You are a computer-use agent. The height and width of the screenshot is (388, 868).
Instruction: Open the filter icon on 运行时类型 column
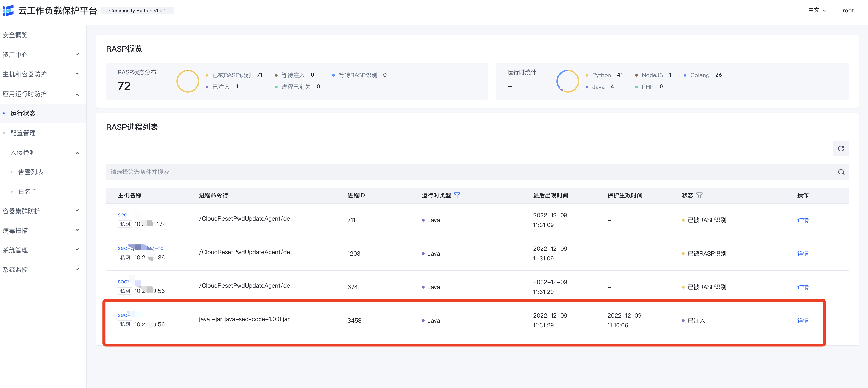457,195
